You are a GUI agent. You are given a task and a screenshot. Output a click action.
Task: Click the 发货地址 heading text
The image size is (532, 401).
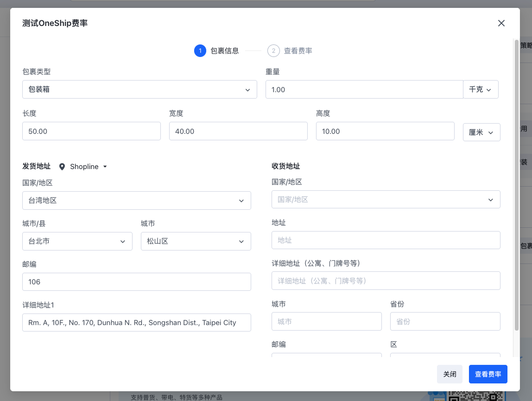point(36,166)
